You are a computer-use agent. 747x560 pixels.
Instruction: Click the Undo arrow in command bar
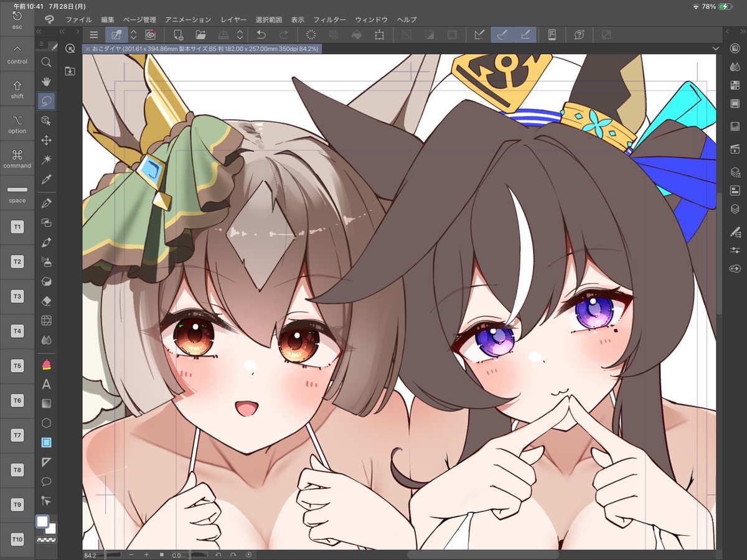point(261,35)
